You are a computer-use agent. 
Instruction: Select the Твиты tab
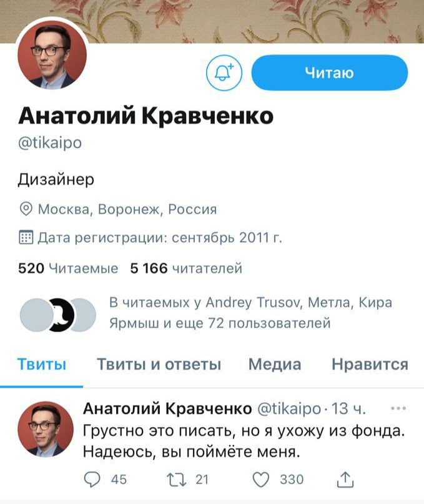(x=42, y=364)
